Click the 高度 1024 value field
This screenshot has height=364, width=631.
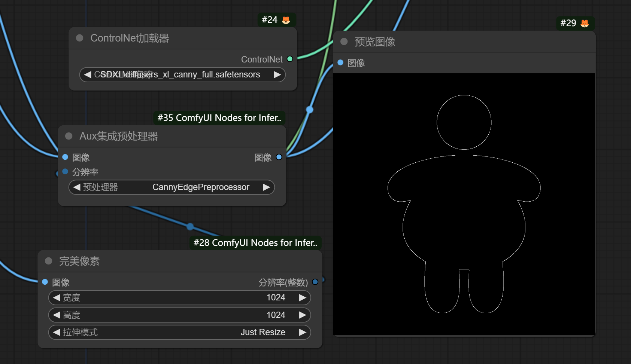point(180,315)
